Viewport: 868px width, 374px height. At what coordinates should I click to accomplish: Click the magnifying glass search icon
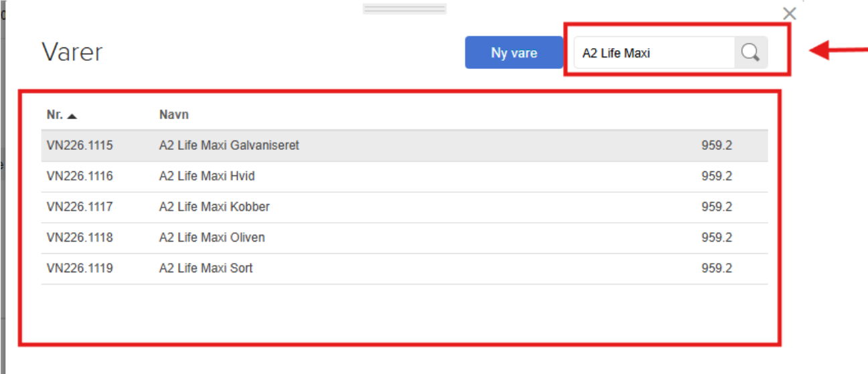751,53
